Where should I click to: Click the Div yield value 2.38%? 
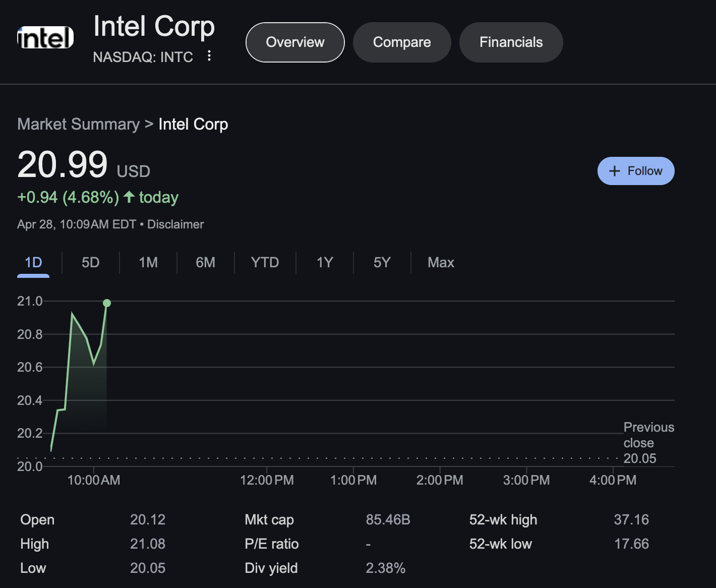385,568
